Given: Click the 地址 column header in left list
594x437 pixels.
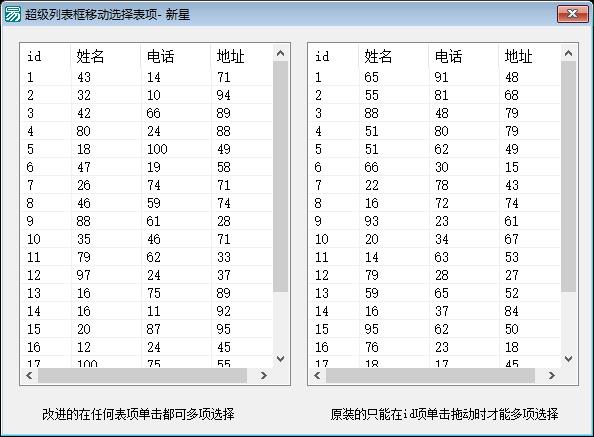Looking at the screenshot, I should point(241,56).
